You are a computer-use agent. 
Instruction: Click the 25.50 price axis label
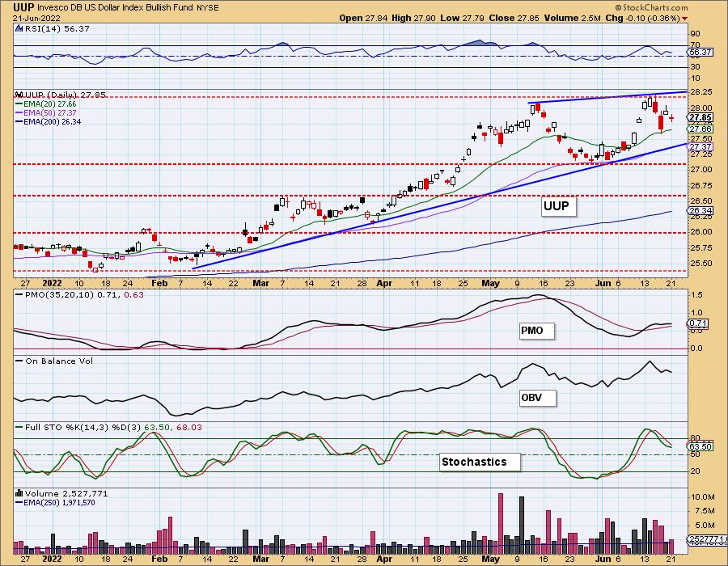coord(700,263)
